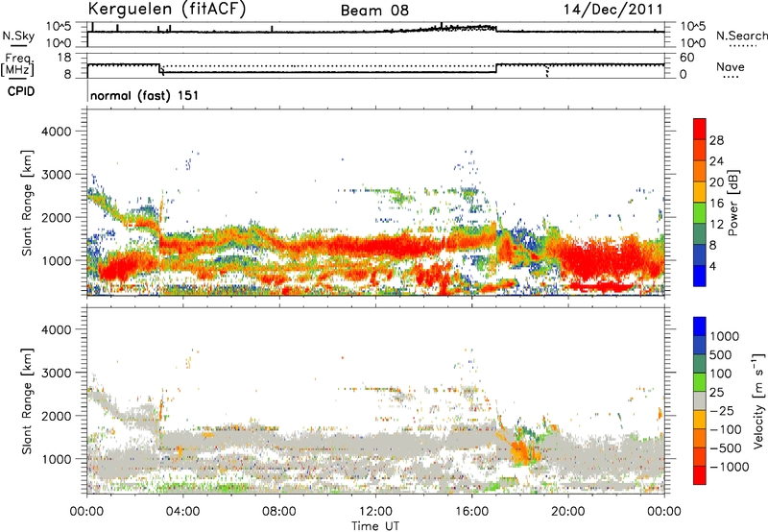Click the '4000' tick on power panel
This screenshot has width=768, height=532.
coord(56,132)
